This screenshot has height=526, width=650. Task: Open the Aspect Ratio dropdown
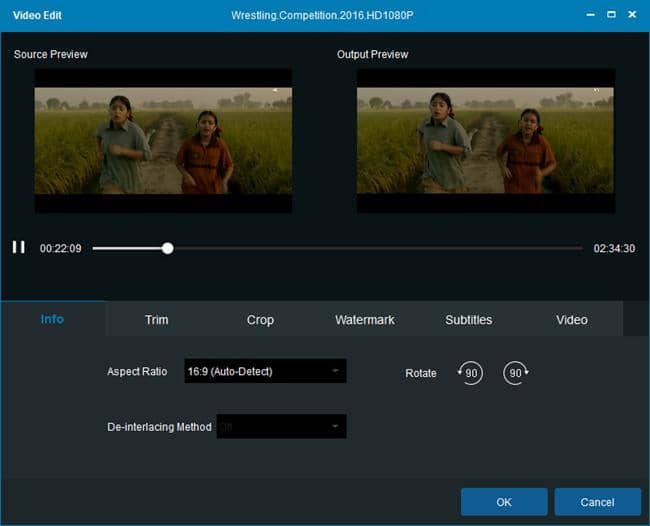pyautogui.click(x=265, y=371)
